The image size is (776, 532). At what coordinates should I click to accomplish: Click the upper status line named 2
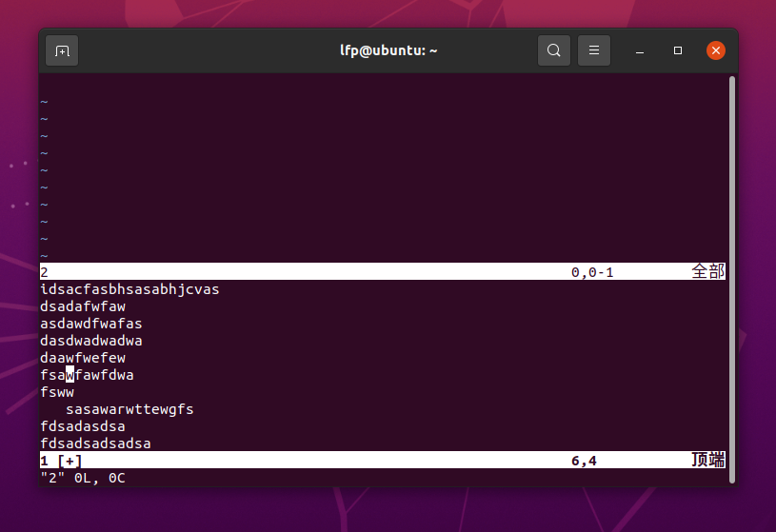click(x=383, y=271)
